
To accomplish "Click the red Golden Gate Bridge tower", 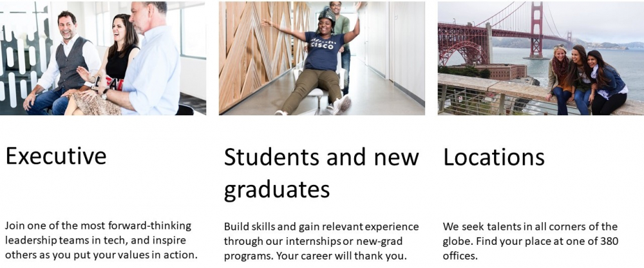I will (x=536, y=30).
